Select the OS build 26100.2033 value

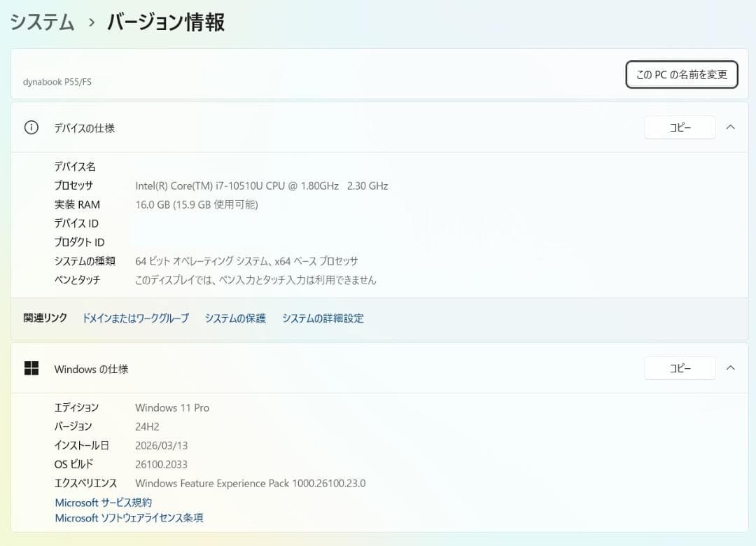point(161,465)
